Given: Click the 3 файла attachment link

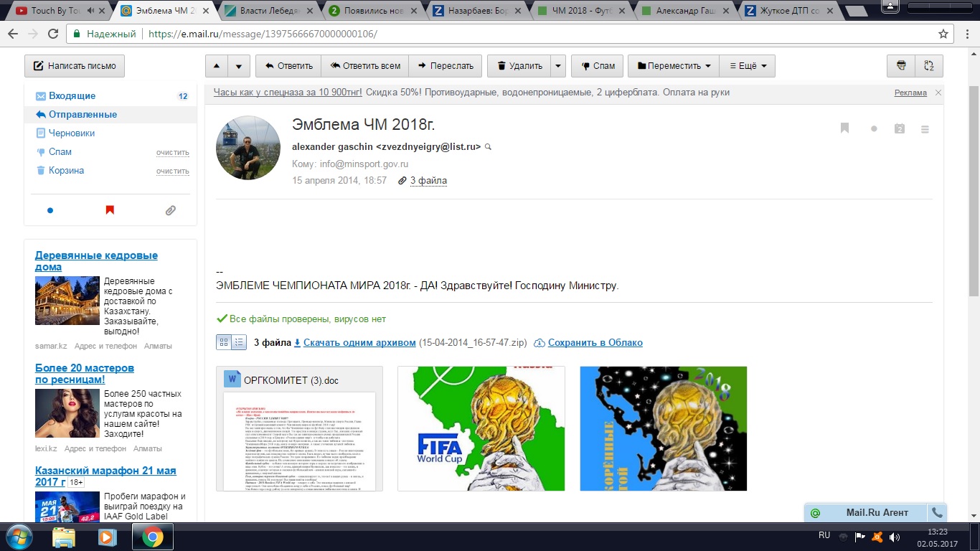Looking at the screenshot, I should pyautogui.click(x=428, y=181).
